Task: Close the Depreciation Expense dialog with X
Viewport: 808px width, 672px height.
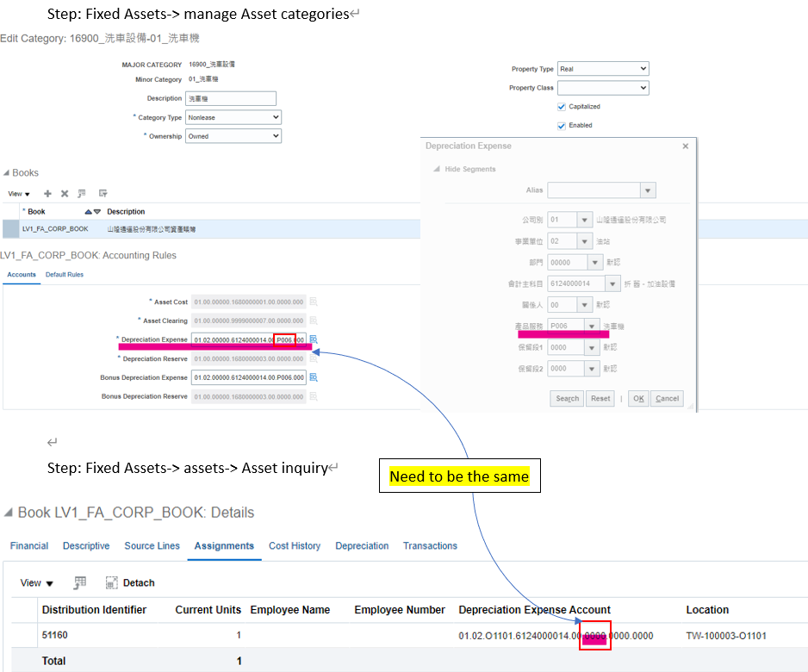Action: 686,146
